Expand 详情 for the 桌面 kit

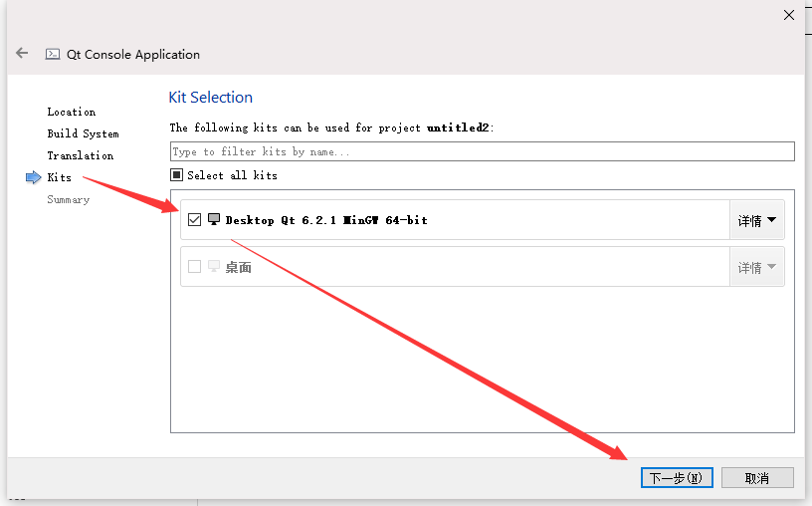point(756,267)
